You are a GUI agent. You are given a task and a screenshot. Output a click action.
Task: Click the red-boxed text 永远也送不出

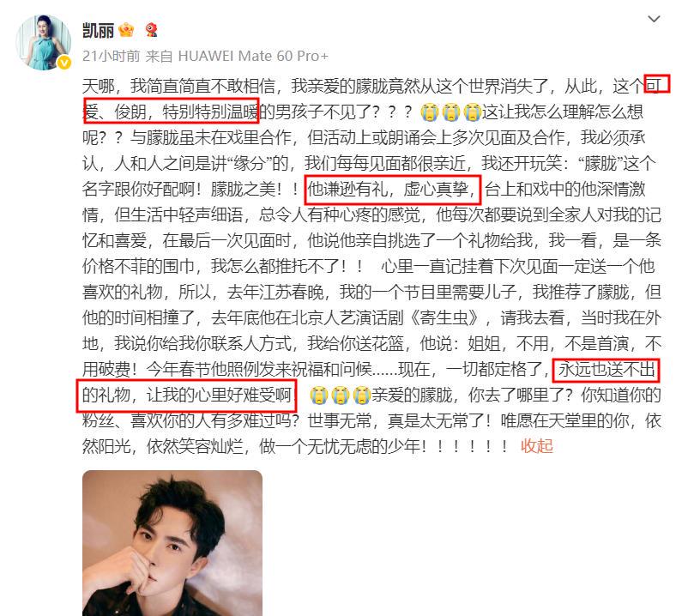607,369
